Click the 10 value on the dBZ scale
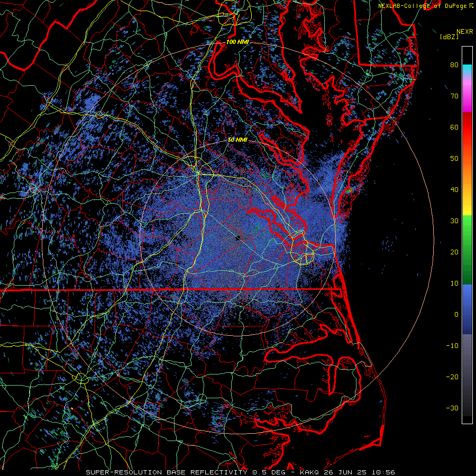 [454, 283]
